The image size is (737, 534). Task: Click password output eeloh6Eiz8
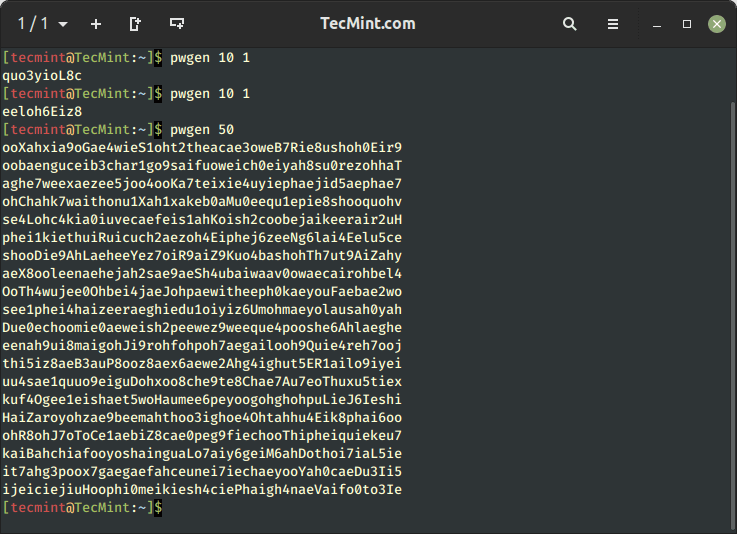42,112
